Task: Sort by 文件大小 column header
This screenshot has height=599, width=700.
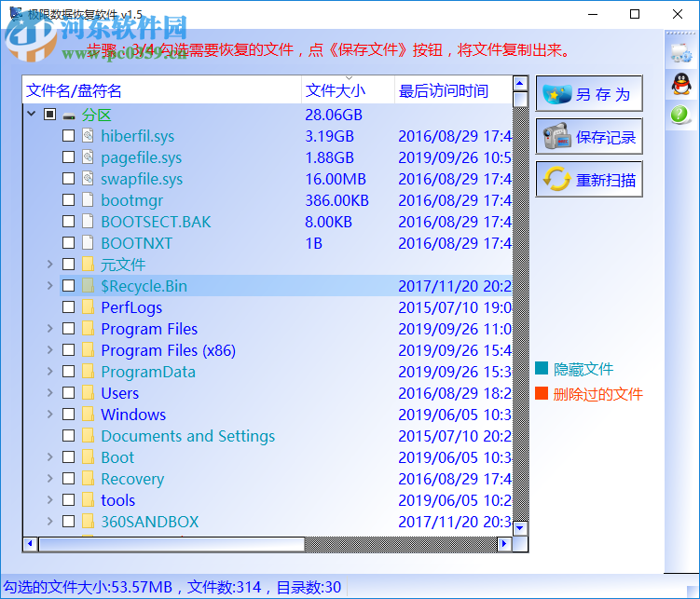Action: [x=349, y=90]
